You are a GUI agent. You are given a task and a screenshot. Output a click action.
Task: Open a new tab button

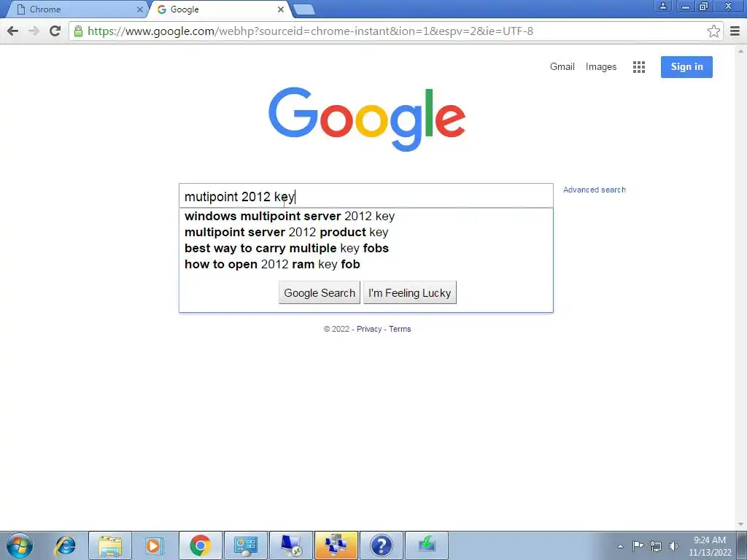[x=303, y=9]
